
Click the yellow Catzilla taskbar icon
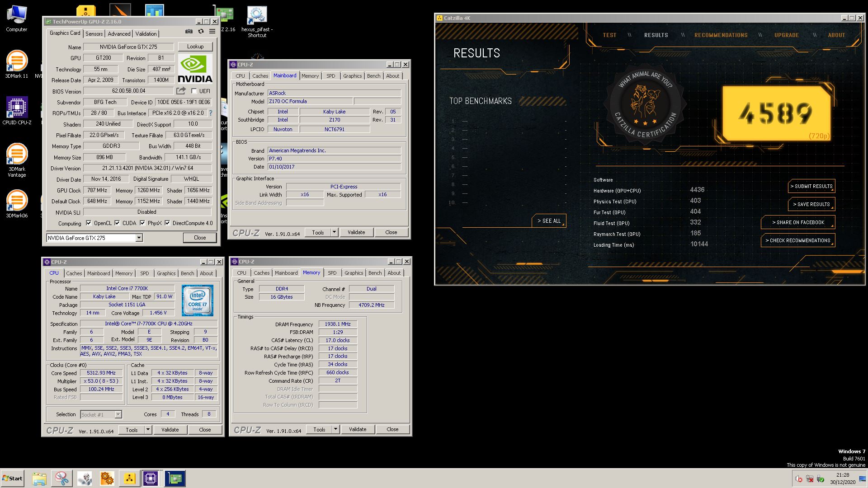pos(130,479)
